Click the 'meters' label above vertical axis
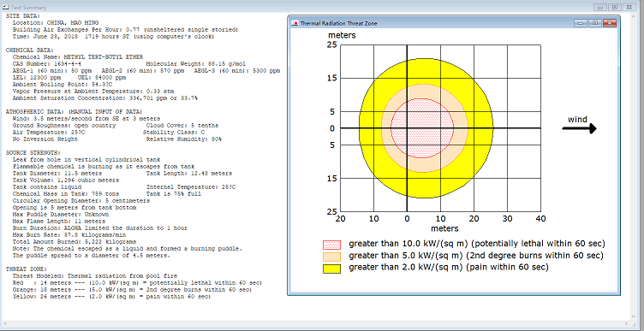Screen dimensions: 644x331 [x=342, y=35]
